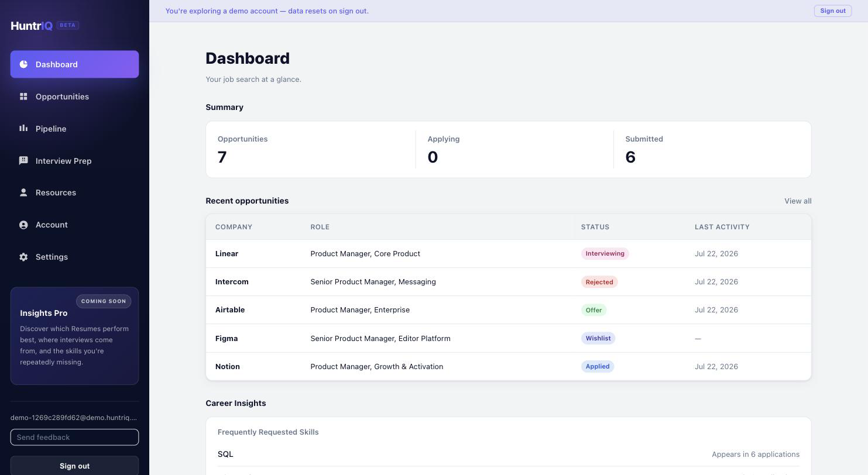
Task: Click the Applied status badge
Action: click(x=598, y=366)
